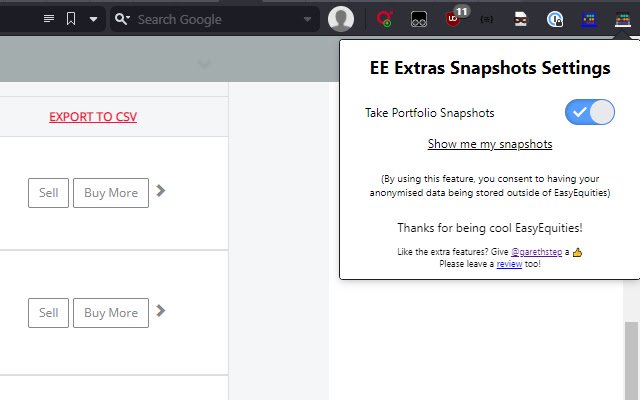Click Sell button in second holding row

coord(49,313)
